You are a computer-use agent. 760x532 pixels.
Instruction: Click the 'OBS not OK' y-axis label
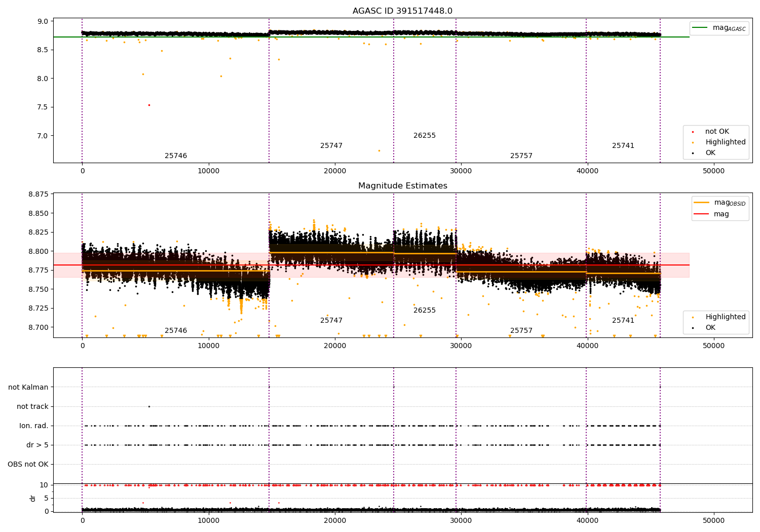(x=28, y=465)
